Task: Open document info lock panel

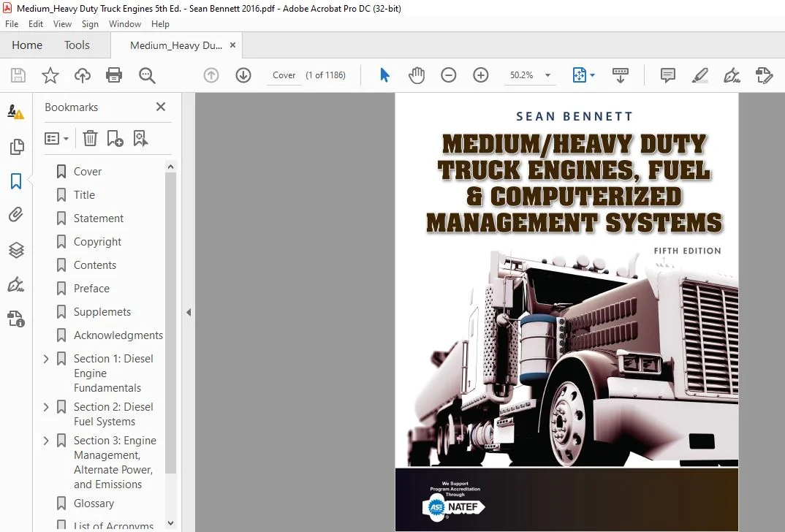Action: click(x=16, y=319)
